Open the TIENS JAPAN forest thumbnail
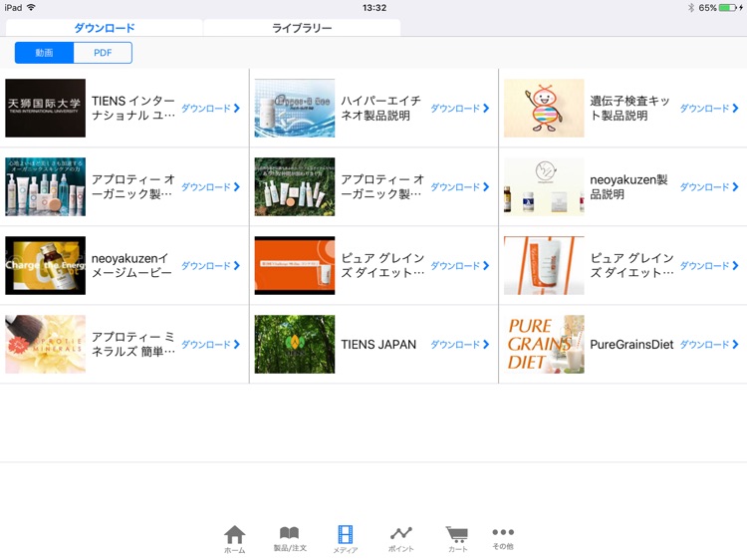The width and height of the screenshot is (747, 560). click(x=295, y=344)
